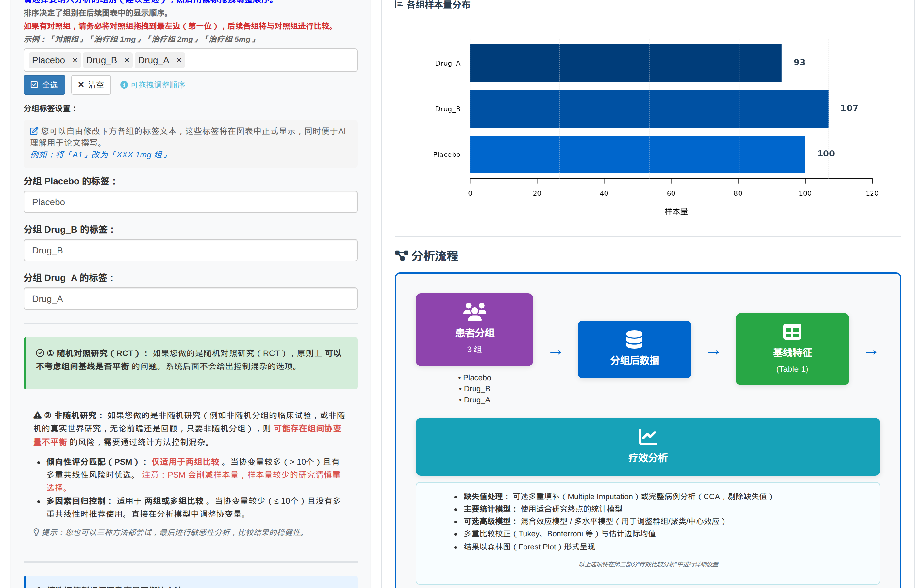Click the 疗效分析 chart icon

coord(648,437)
